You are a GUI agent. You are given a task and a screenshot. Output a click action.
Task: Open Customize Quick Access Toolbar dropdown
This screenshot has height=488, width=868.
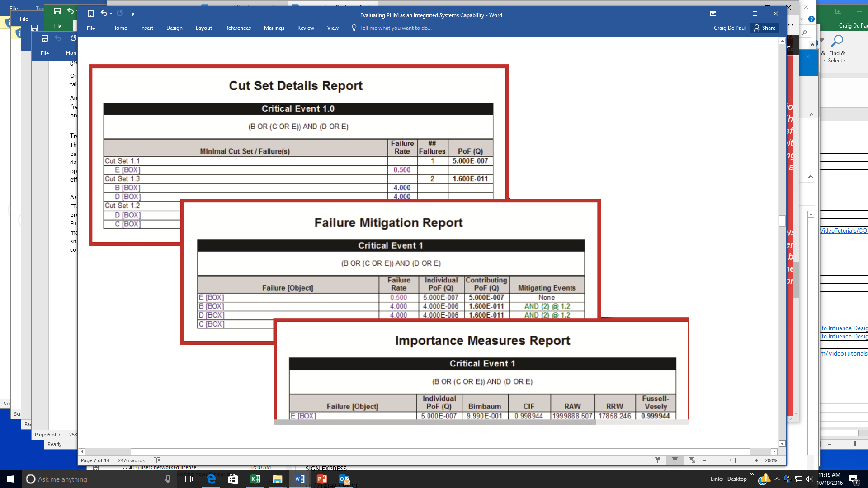(x=132, y=14)
